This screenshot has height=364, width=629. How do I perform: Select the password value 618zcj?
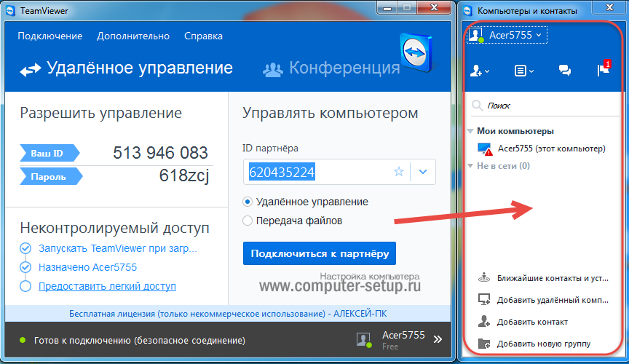coord(184,175)
